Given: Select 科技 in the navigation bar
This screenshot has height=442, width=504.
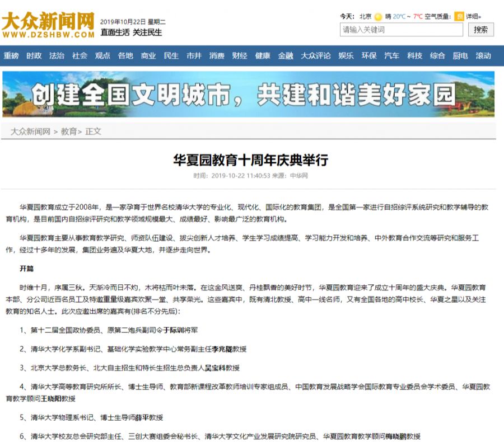Looking at the screenshot, I should [x=414, y=56].
